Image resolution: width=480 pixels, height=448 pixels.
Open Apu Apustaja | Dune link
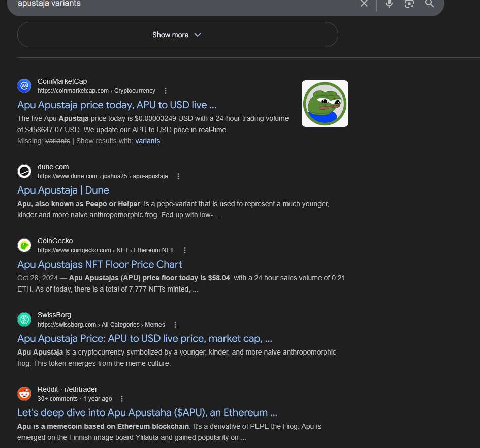click(63, 190)
